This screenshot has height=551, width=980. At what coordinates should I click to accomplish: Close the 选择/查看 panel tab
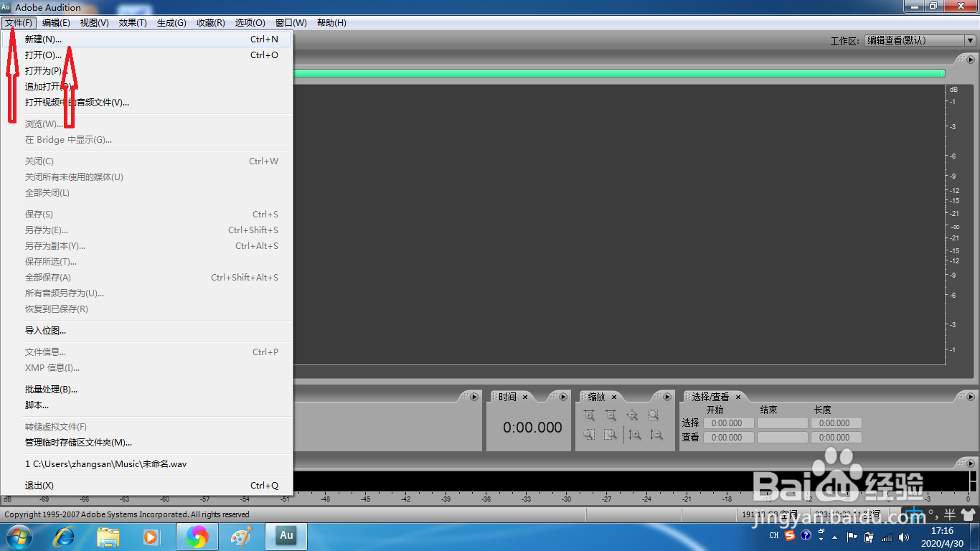point(738,397)
